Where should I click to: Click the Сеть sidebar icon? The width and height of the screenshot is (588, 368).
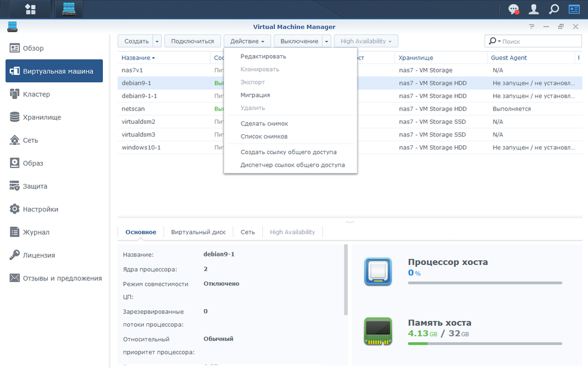click(x=14, y=140)
